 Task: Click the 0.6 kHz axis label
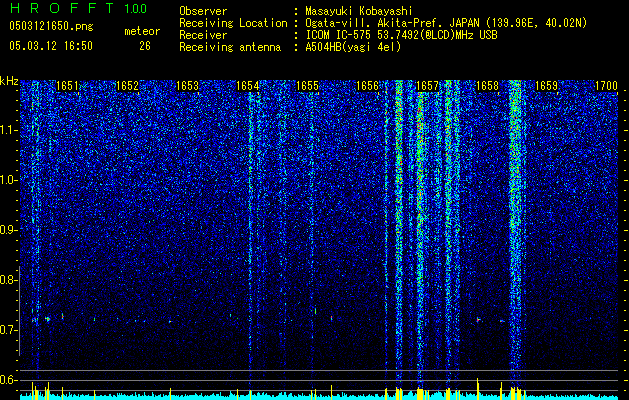click(x=9, y=380)
